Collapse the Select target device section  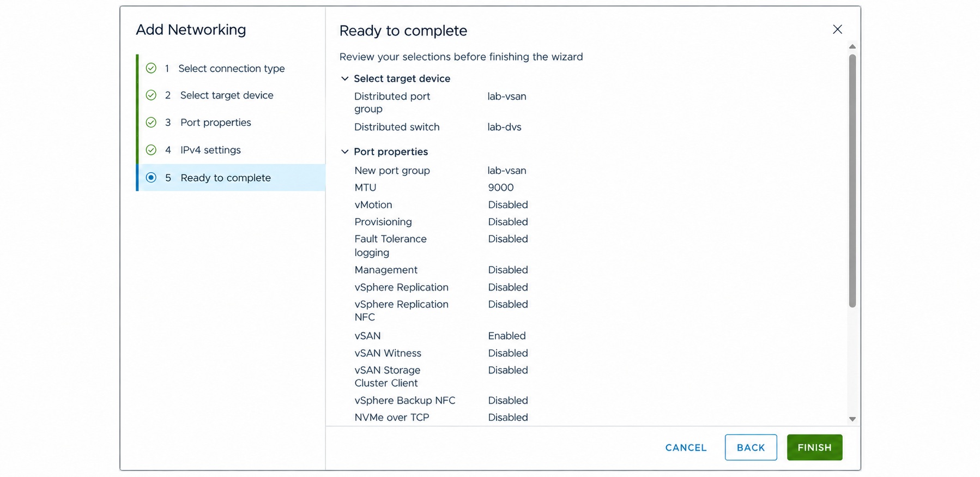[x=344, y=79]
